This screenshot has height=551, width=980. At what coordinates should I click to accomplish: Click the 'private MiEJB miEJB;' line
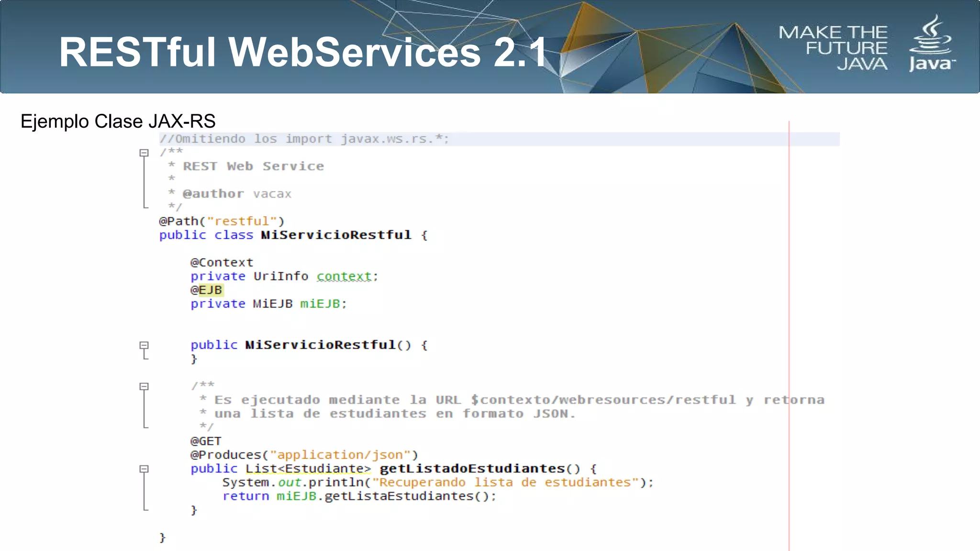coord(269,304)
